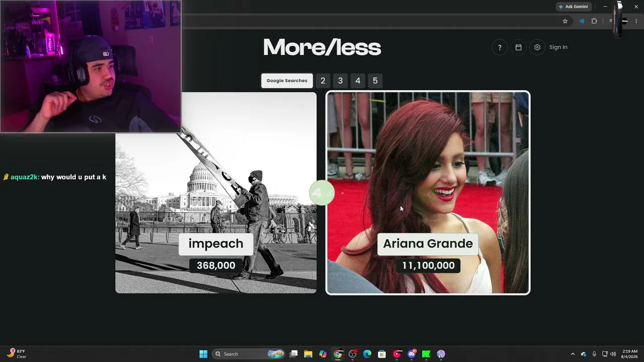This screenshot has width=644, height=362.
Task: Open Microsoft Edge from the taskbar
Action: tap(367, 354)
